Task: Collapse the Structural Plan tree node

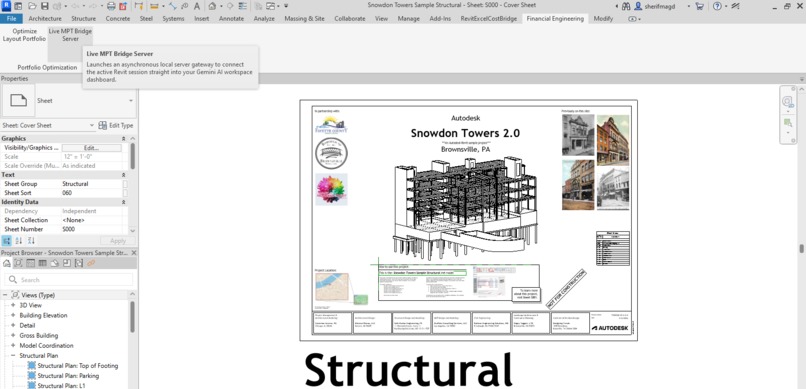Action: [13, 356]
